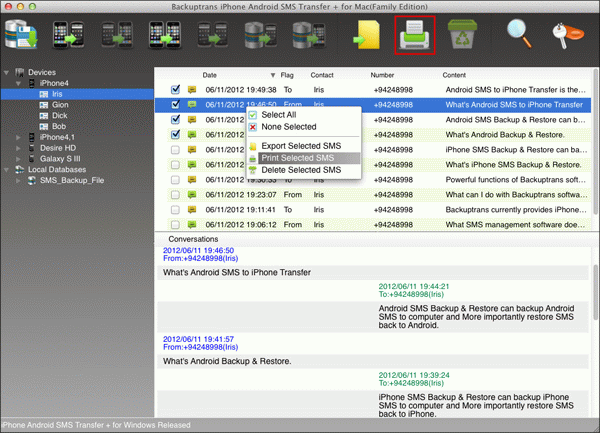This screenshot has height=433, width=600.
Task: Check the "What's iPhone SMS Backup & Restore." checkbox
Action: click(x=175, y=165)
